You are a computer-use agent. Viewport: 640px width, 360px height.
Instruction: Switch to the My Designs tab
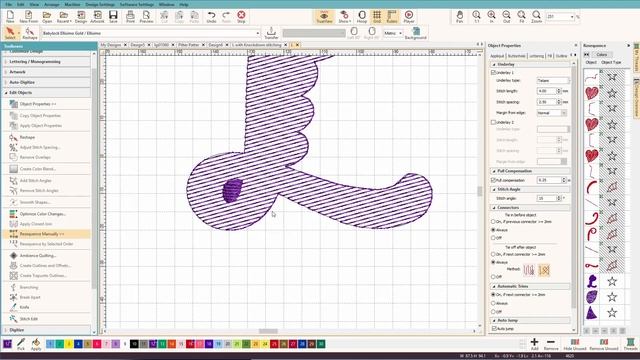[111, 45]
